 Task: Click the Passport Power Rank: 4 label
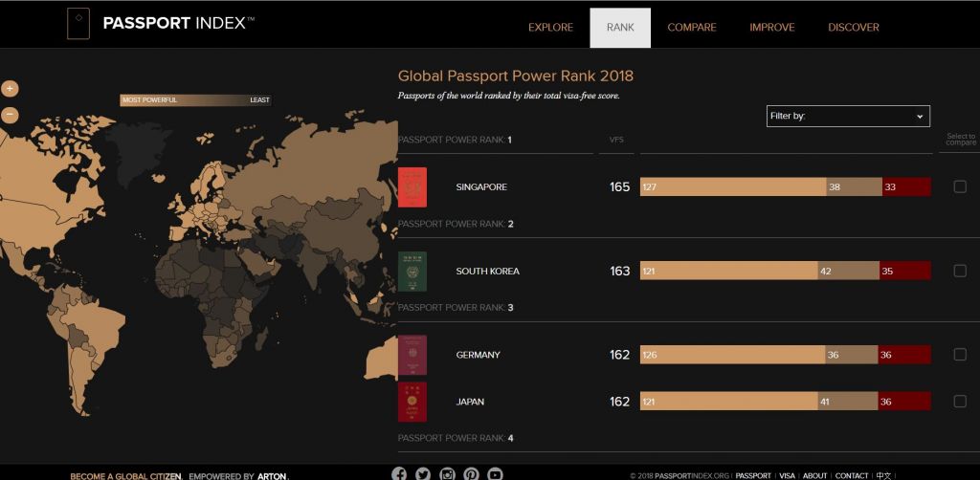click(456, 438)
